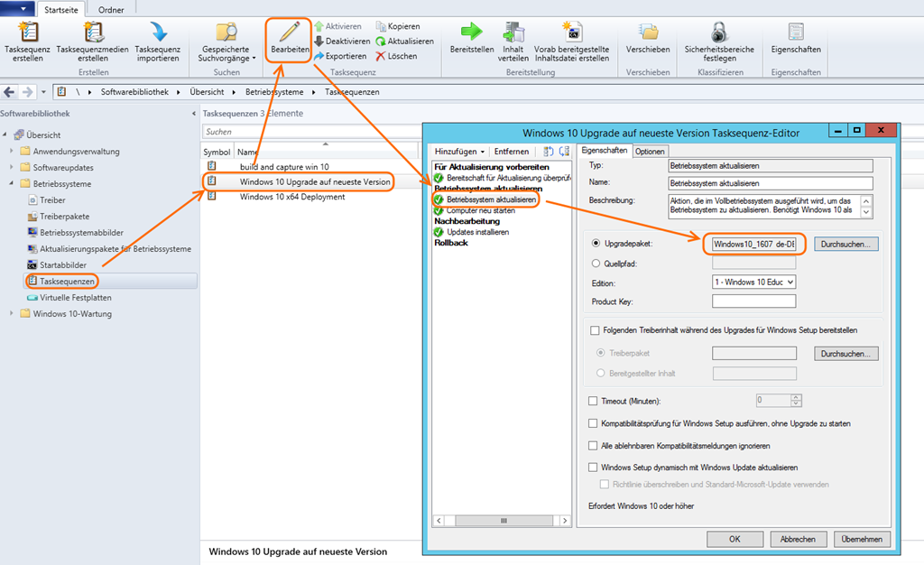The image size is (924, 565).
Task: Click Inhalt verteilen icon
Action: 513,32
